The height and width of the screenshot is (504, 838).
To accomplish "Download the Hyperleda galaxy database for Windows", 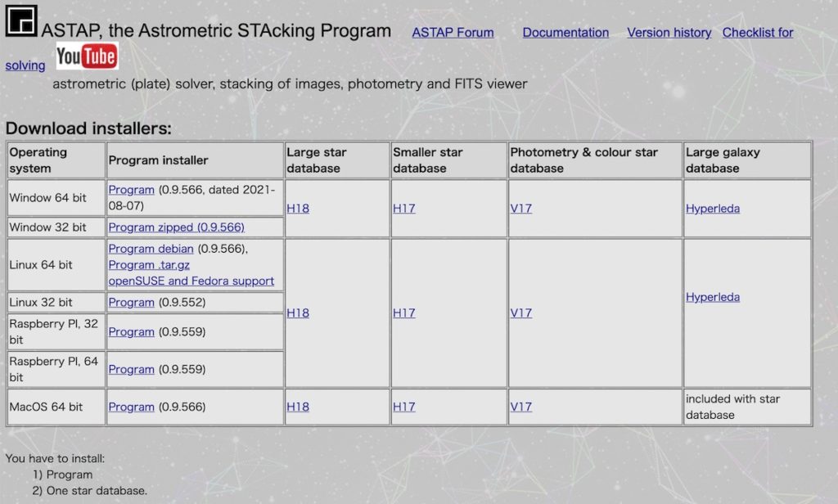I will tap(713, 208).
